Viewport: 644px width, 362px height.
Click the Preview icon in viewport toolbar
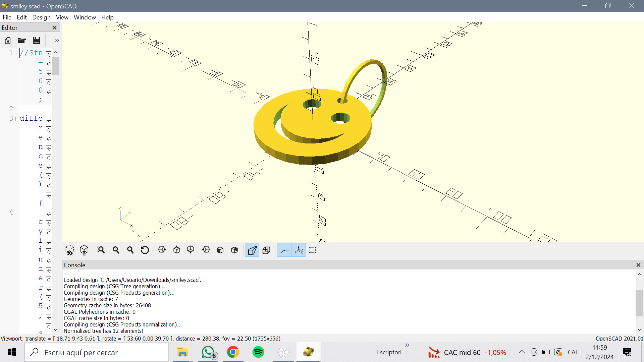70,250
